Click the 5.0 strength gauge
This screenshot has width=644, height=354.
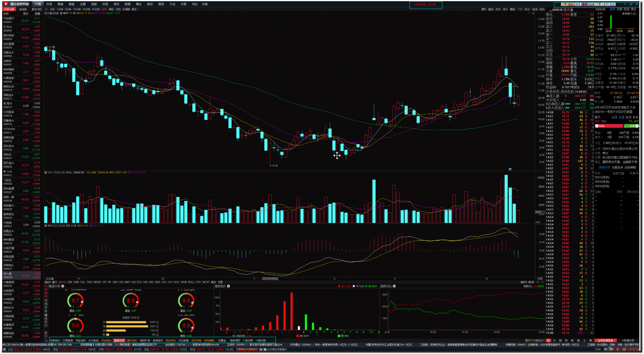point(75,326)
